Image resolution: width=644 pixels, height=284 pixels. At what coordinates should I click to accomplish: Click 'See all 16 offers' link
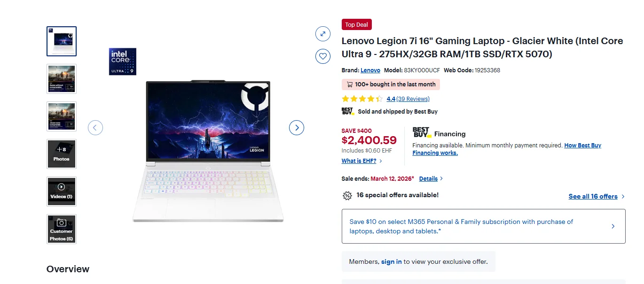[593, 197]
